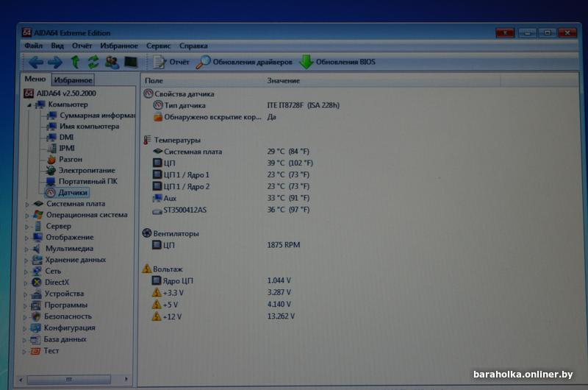Viewport: 588px width, 390px height.
Task: Select Разгон overclock tree item
Action: point(65,159)
